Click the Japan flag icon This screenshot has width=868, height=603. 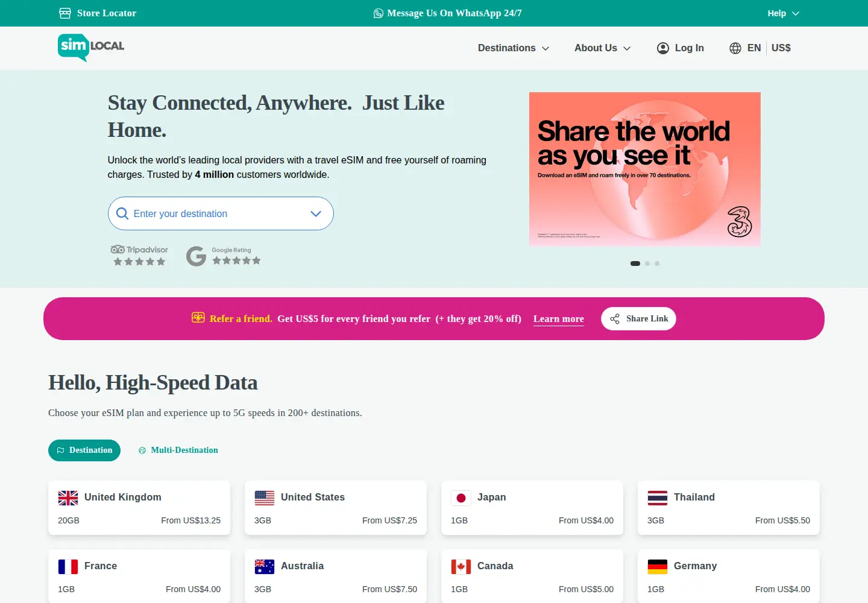click(461, 497)
